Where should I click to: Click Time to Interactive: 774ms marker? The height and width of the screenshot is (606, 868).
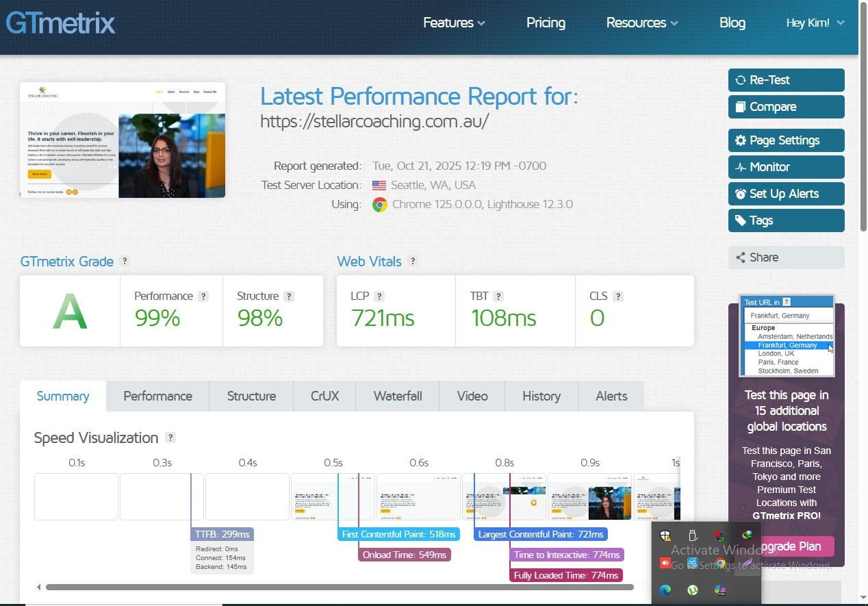[x=567, y=555]
